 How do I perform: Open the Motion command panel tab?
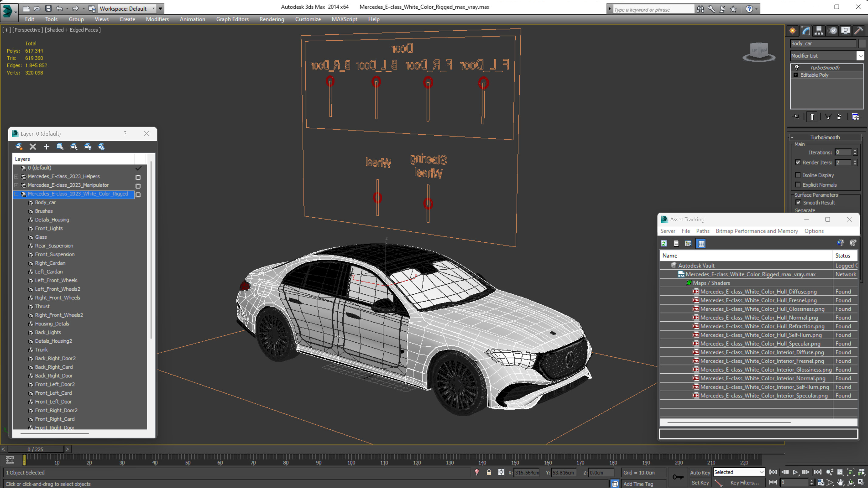click(833, 31)
